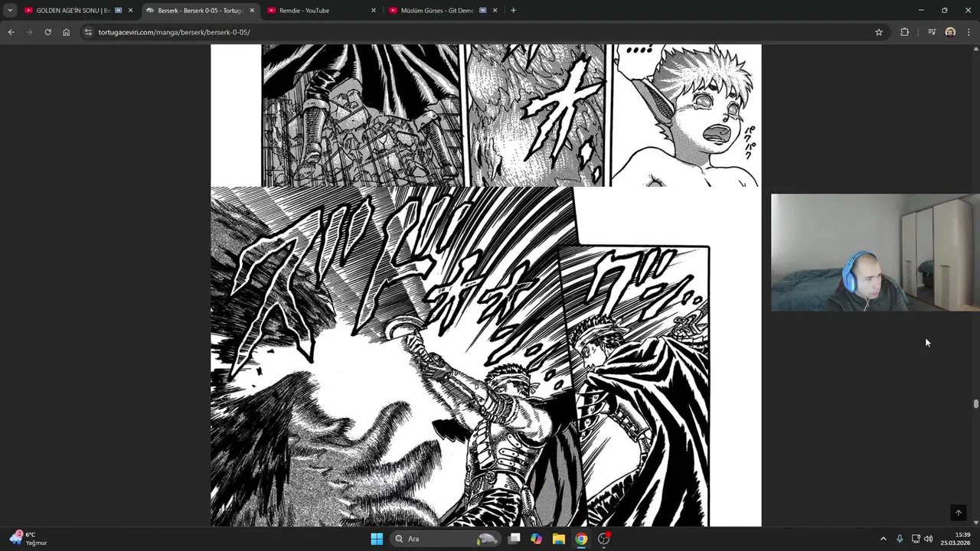Close the Müslüm Gürses tab
The image size is (980, 551).
(495, 10)
